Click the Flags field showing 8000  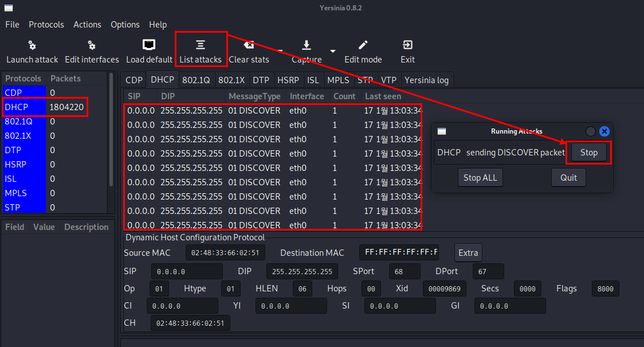[x=605, y=288]
